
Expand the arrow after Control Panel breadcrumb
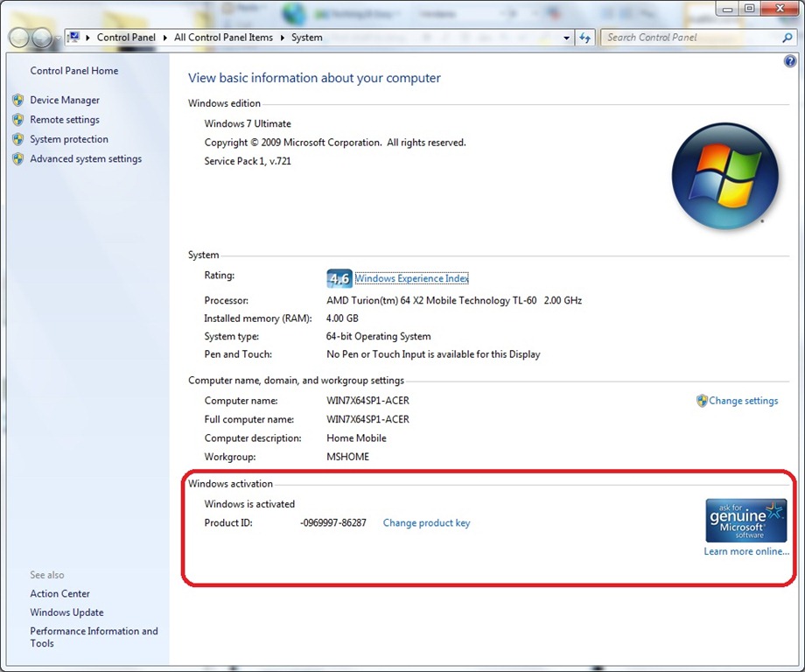[x=164, y=38]
